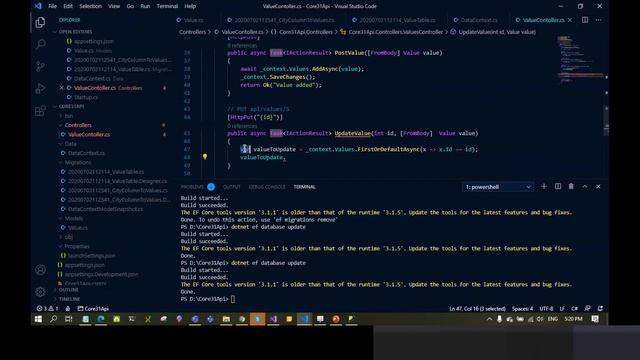Click Spaces: 4 indentation setting
Image resolution: width=640 pixels, height=360 pixels.
click(x=522, y=309)
